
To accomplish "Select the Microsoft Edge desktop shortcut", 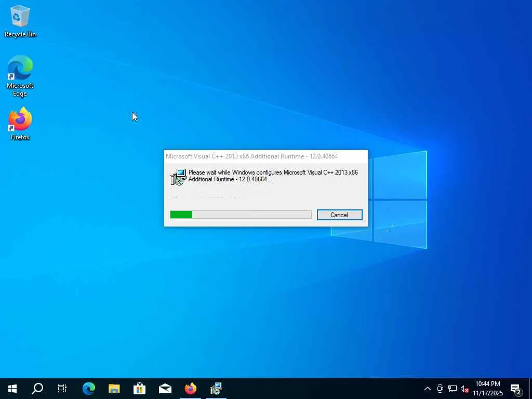I will click(20, 76).
